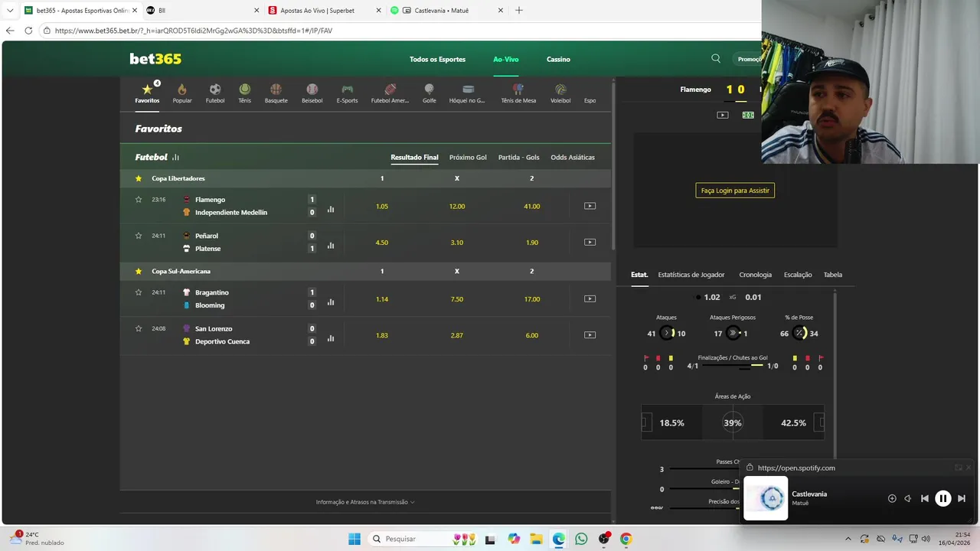Viewport: 980px width, 551px height.
Task: Select the Hóquei no Gelo icon
Action: click(467, 93)
